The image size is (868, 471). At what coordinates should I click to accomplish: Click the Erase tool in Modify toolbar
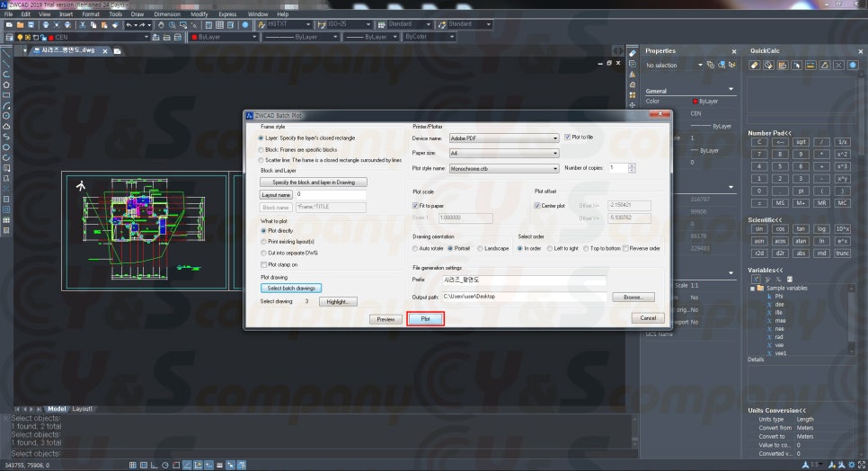click(x=633, y=53)
